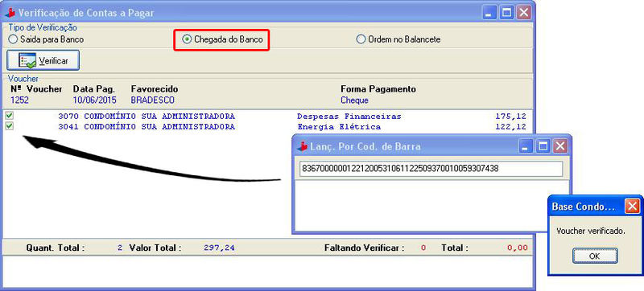Click the Total 0,00 value in red

click(518, 248)
